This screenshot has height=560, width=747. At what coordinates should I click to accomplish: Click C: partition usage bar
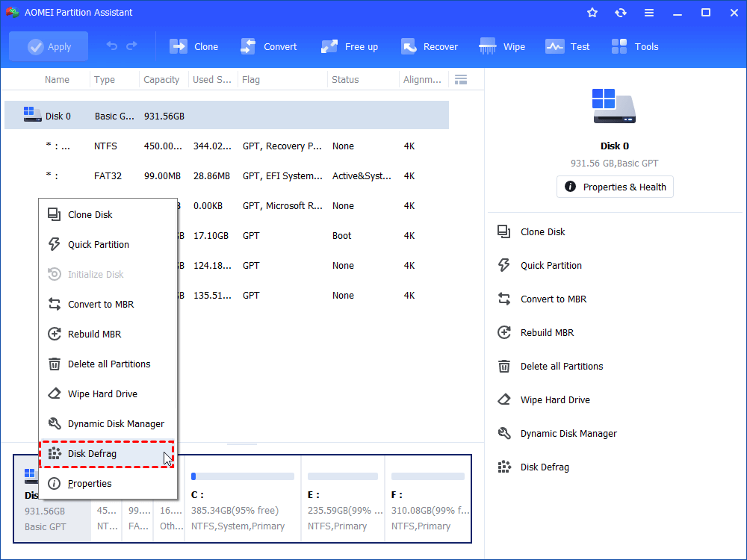[x=242, y=476]
